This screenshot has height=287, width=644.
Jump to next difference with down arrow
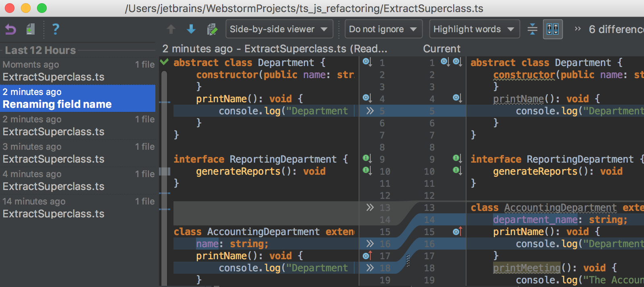pyautogui.click(x=191, y=29)
